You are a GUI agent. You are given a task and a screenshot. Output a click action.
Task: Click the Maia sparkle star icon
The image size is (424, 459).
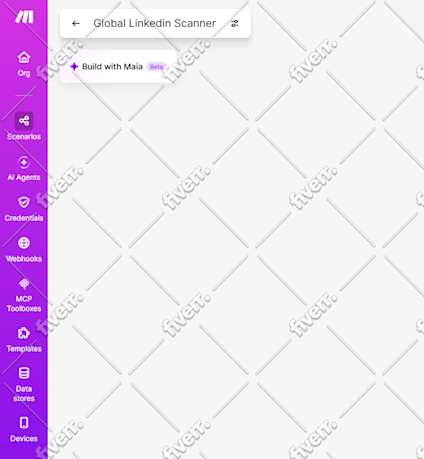coord(74,66)
